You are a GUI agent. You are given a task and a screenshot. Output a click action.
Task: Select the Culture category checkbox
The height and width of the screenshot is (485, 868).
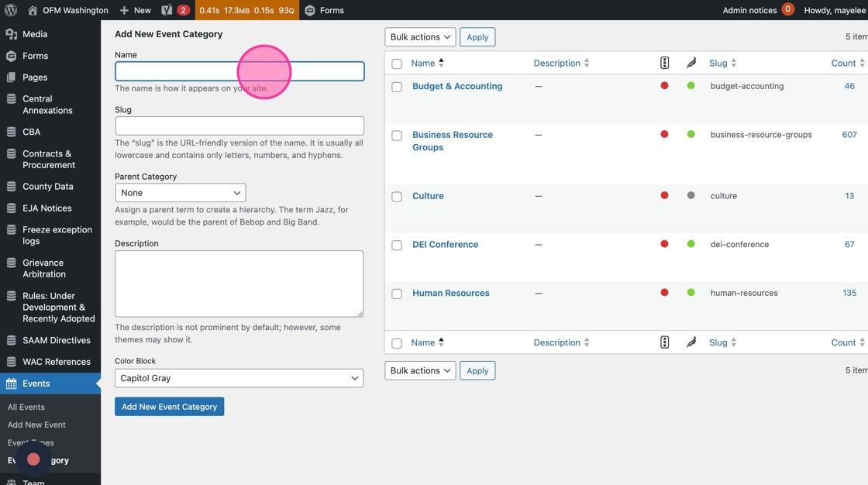coord(397,197)
